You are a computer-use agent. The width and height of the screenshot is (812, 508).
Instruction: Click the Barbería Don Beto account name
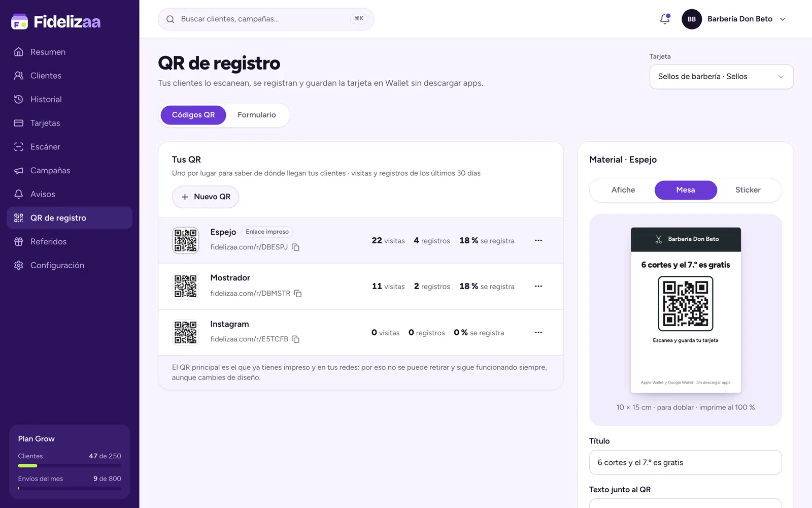click(x=739, y=19)
